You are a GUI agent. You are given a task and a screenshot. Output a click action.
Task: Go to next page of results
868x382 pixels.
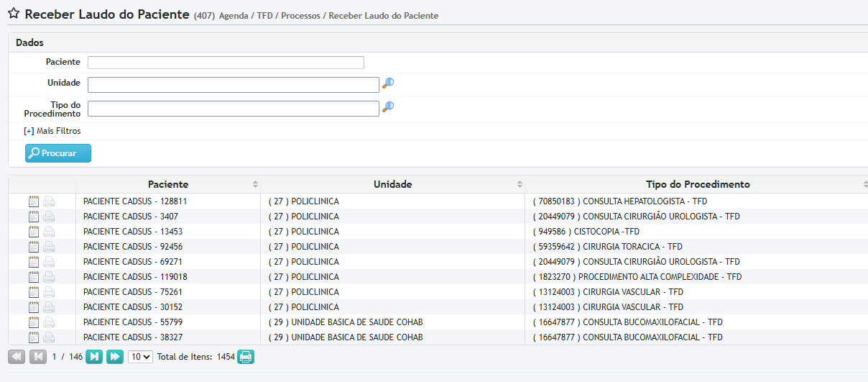(x=94, y=357)
